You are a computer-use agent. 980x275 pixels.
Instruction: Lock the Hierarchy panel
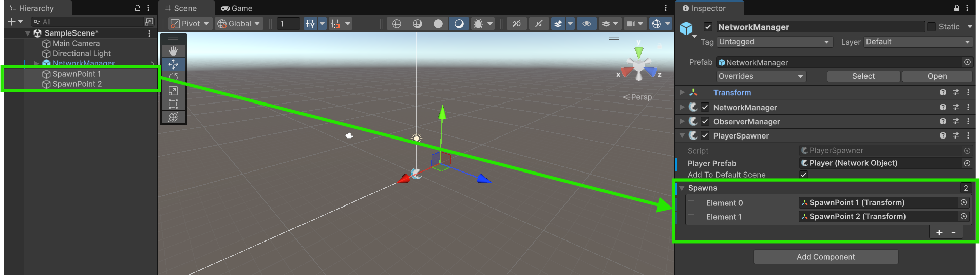point(138,8)
